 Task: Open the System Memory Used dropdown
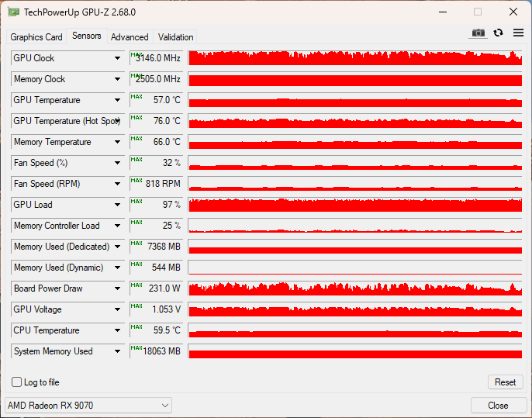coord(117,351)
